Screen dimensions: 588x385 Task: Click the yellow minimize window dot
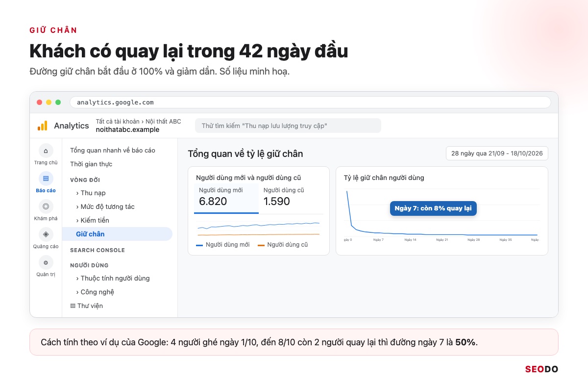(x=49, y=102)
